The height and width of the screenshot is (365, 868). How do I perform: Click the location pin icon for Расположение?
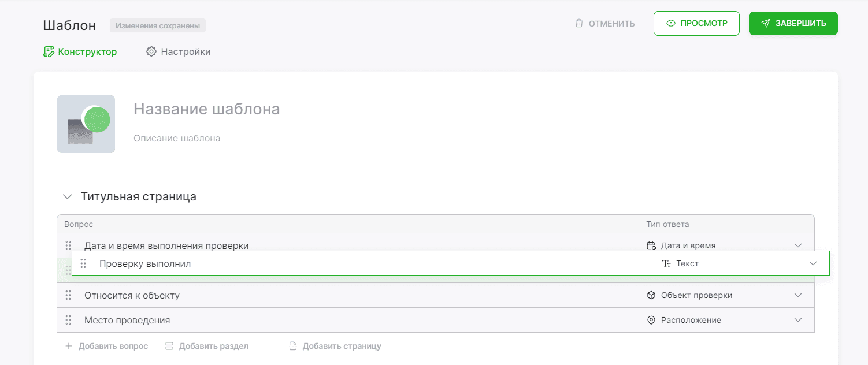point(651,320)
